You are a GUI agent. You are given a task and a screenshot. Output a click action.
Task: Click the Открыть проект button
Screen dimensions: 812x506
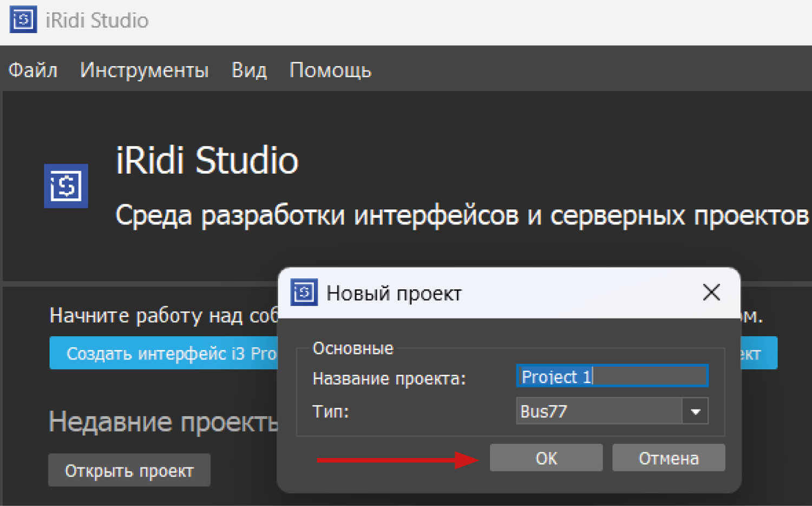tap(129, 470)
